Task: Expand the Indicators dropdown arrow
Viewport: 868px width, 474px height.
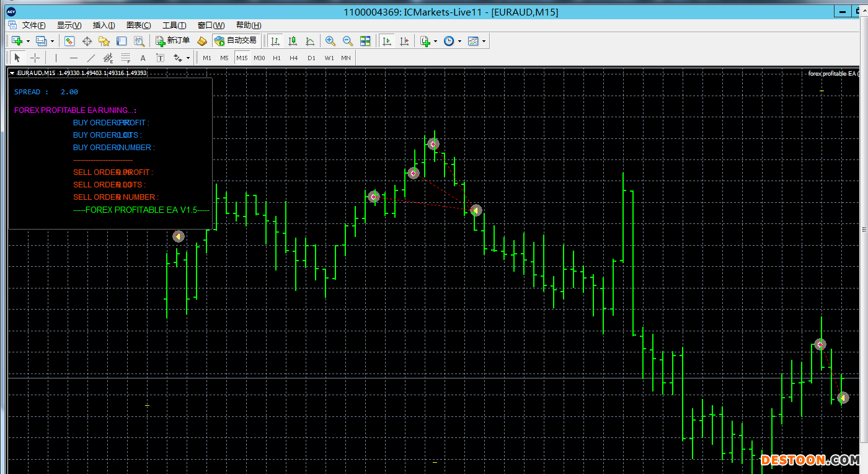Action: (435, 42)
